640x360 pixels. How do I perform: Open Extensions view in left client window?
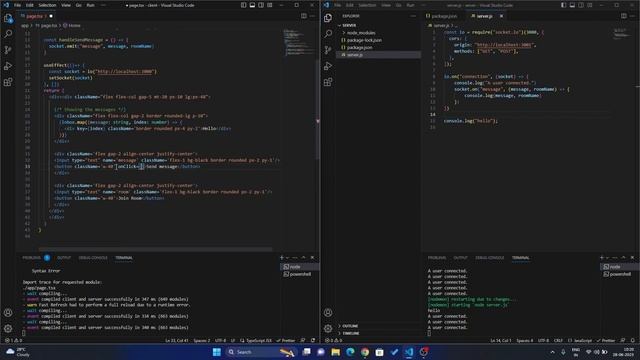pos(8,82)
